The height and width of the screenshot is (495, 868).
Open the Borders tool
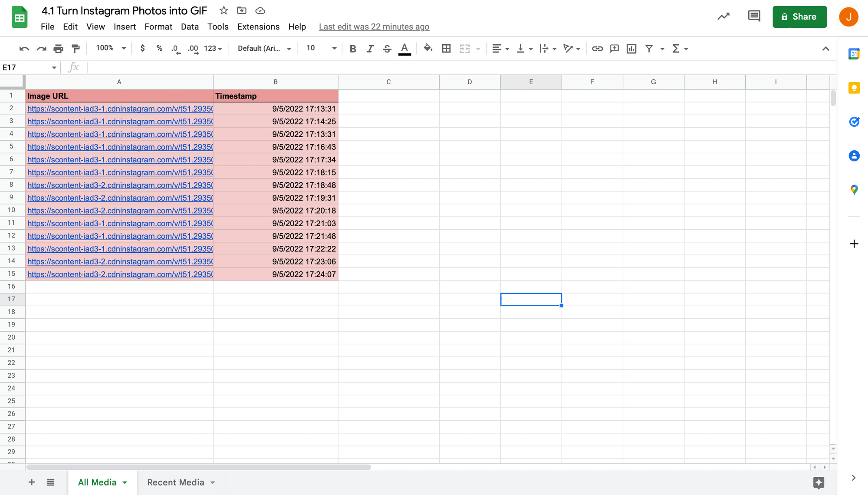tap(446, 49)
